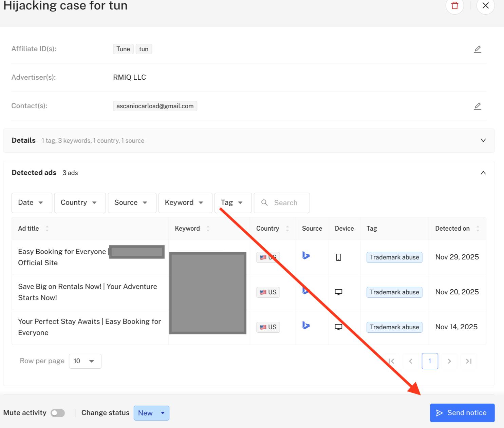The height and width of the screenshot is (428, 504).
Task: Click US country badge in Nov 14 row
Action: tap(268, 327)
